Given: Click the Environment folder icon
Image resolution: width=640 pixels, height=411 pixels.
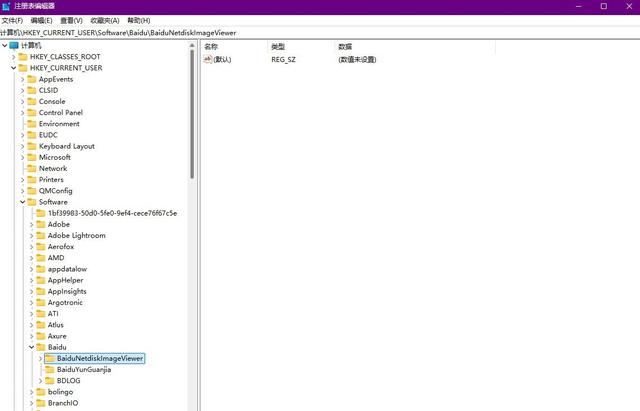Looking at the screenshot, I should click(x=32, y=124).
